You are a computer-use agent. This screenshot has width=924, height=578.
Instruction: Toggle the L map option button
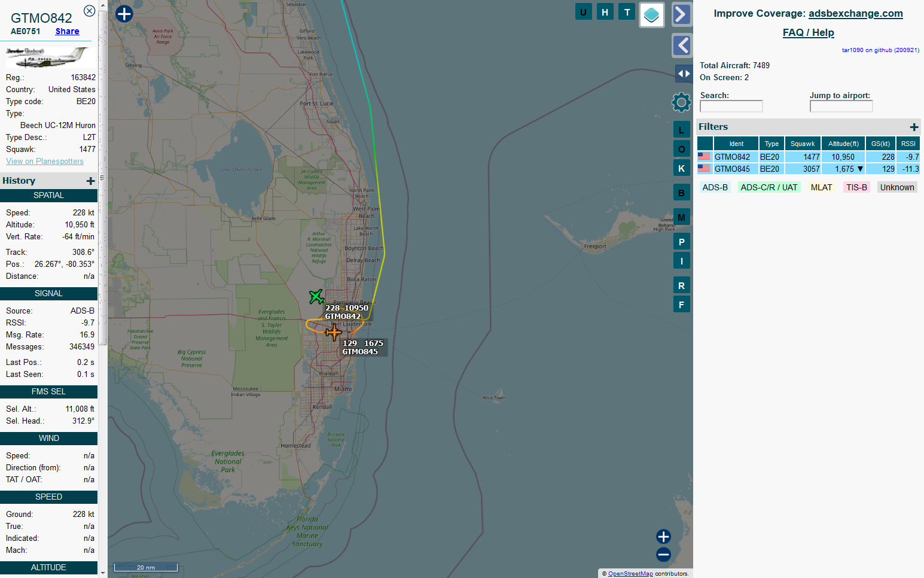(681, 130)
